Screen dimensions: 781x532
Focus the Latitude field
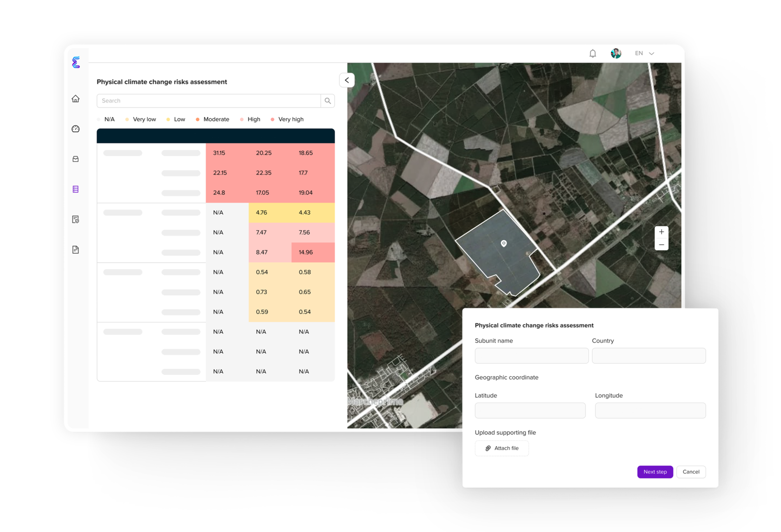530,411
